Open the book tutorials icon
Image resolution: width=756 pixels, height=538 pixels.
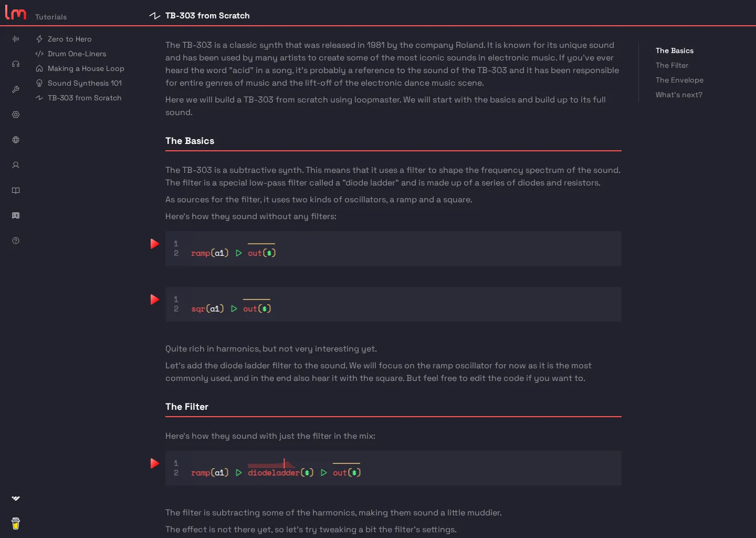point(16,190)
